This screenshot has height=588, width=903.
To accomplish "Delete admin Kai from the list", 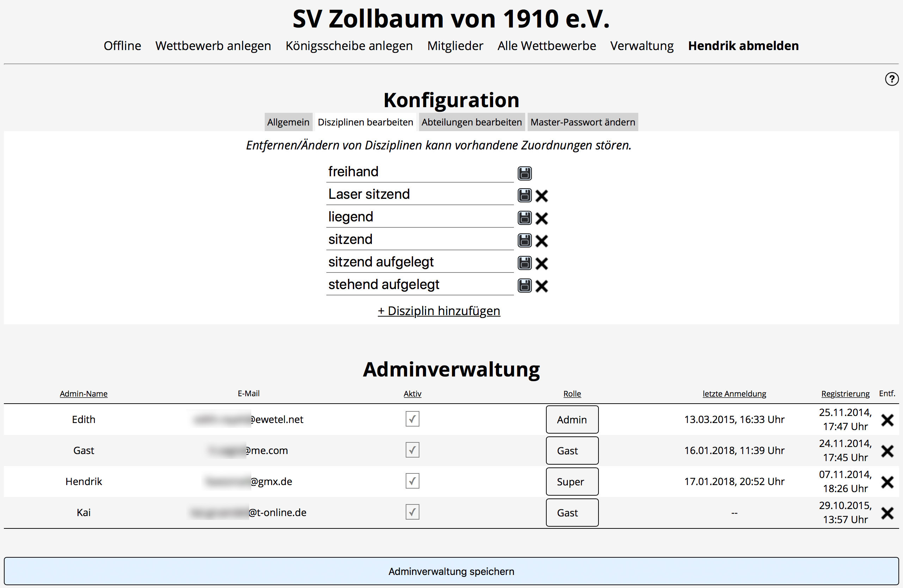I will click(887, 513).
